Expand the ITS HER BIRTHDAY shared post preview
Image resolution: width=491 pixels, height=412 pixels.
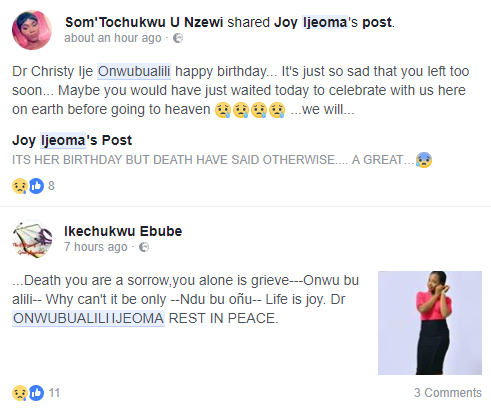click(222, 160)
